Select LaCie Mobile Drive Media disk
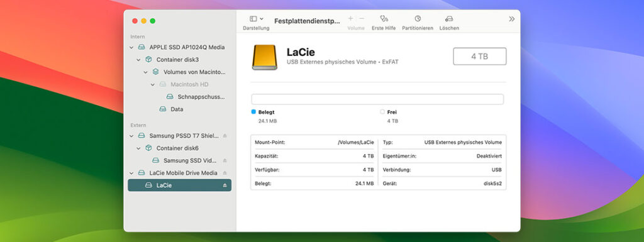 183,173
